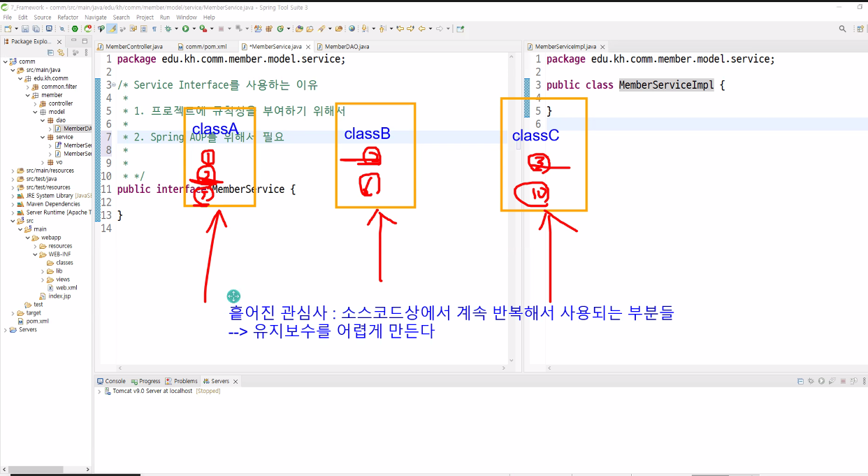Open the Project menu
The width and height of the screenshot is (868, 476).
point(145,17)
